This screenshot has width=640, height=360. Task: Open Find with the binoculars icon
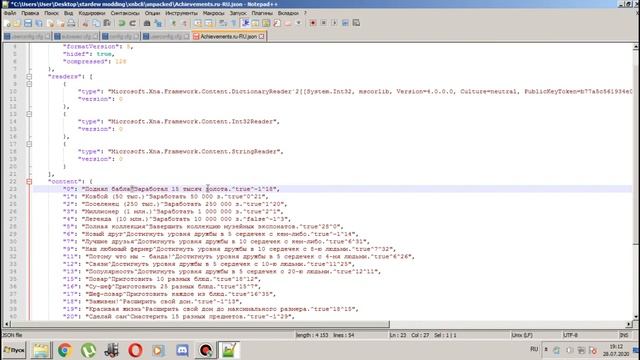(x=147, y=23)
